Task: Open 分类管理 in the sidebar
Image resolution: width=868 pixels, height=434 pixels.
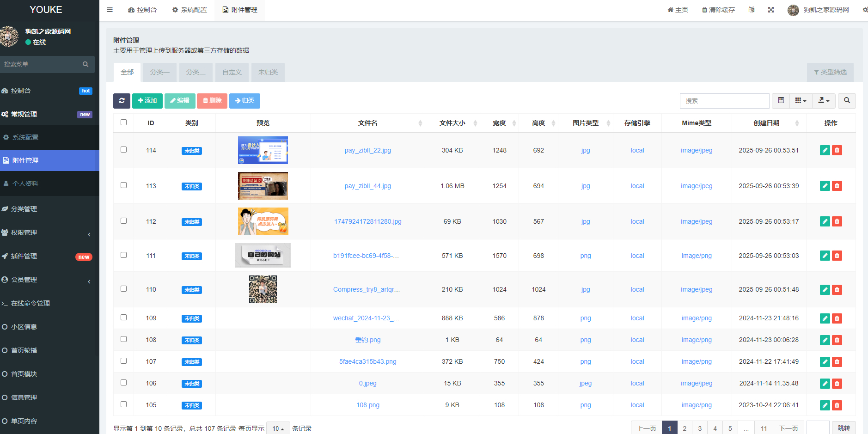Action: (24, 209)
